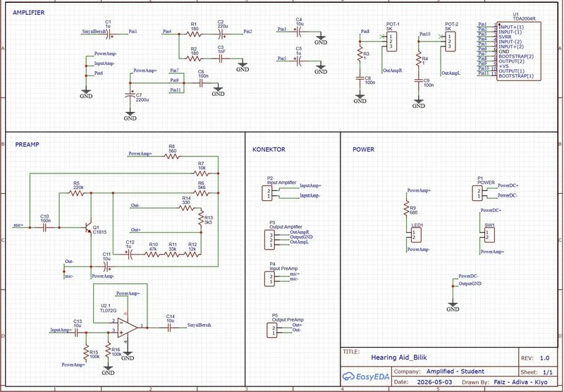Screen dimensions: 564x392
Task: Click the PowerDC+ label beside P1 POWER
Action: [x=508, y=186]
